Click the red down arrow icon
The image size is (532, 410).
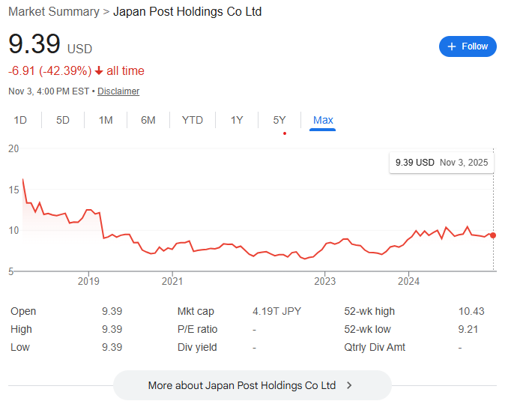pyautogui.click(x=99, y=71)
